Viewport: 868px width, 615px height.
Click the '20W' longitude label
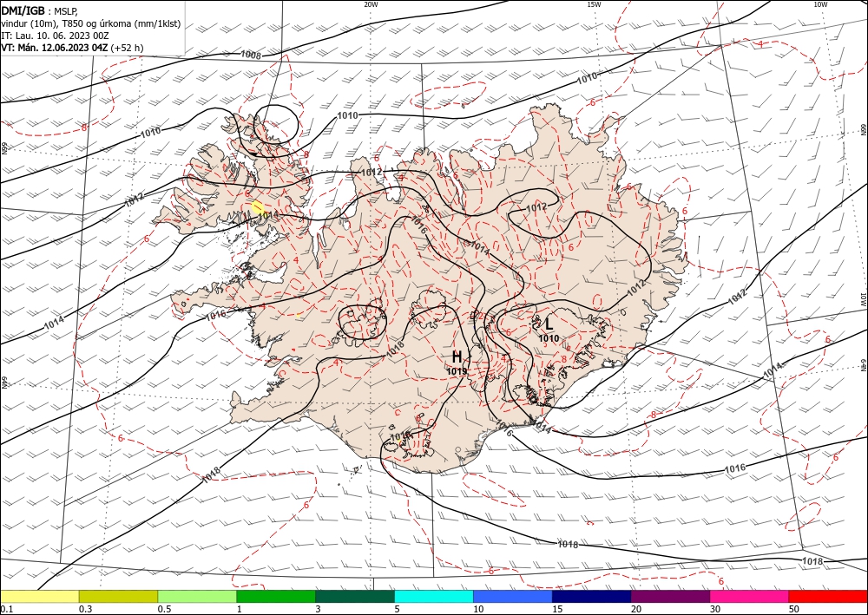point(371,4)
